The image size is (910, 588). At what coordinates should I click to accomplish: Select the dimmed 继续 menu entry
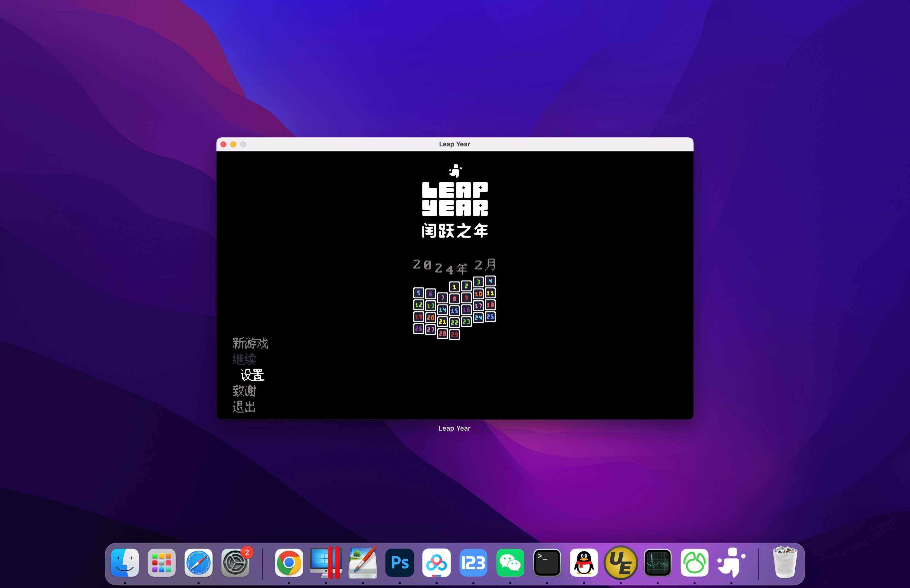coord(244,359)
